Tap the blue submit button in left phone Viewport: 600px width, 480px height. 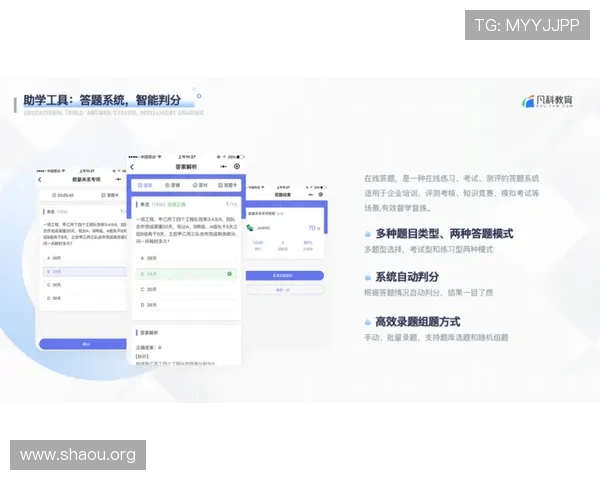[x=83, y=344]
